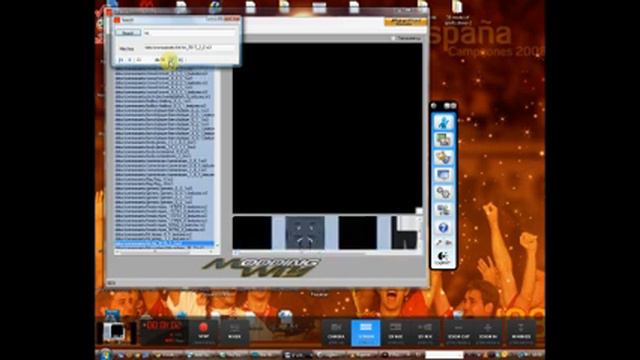Select the last black-and-white thumbnail

point(404,232)
